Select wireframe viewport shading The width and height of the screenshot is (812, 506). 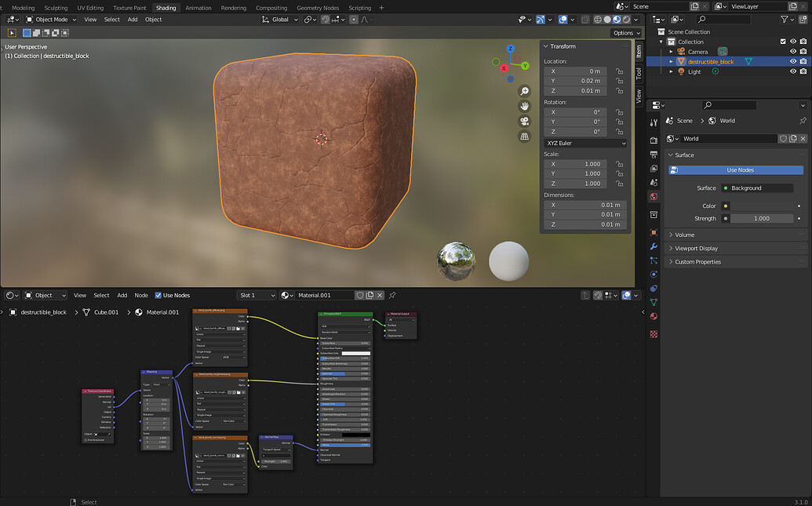point(598,19)
